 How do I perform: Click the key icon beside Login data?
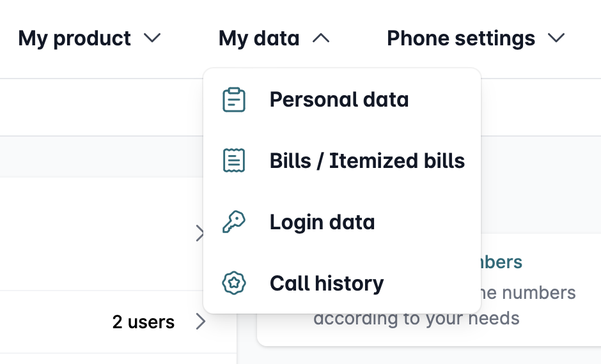click(x=233, y=222)
